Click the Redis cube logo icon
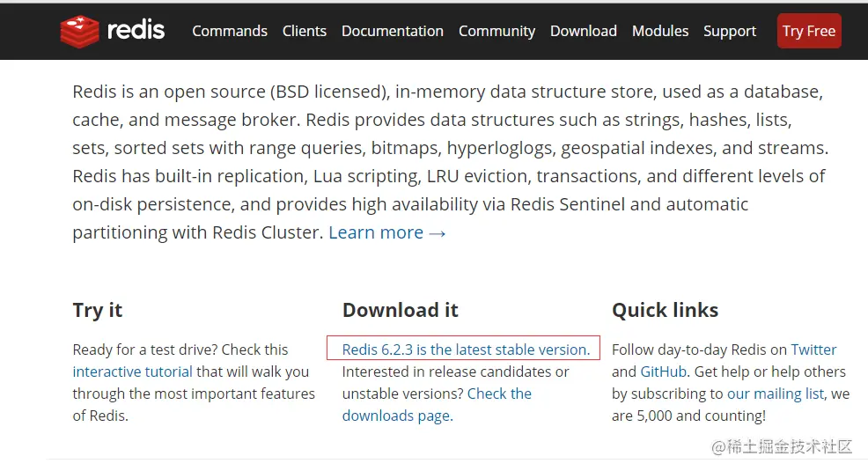Viewport: 868px width, 471px height. point(79,32)
